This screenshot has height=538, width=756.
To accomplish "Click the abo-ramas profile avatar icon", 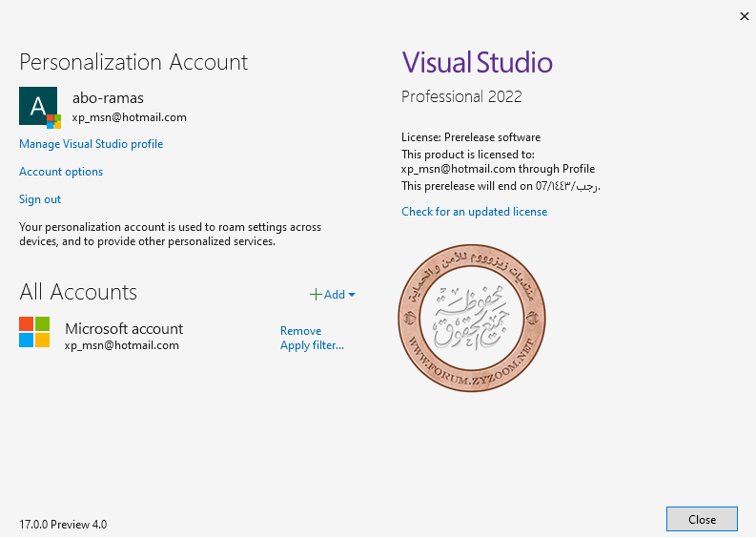I will [x=40, y=108].
